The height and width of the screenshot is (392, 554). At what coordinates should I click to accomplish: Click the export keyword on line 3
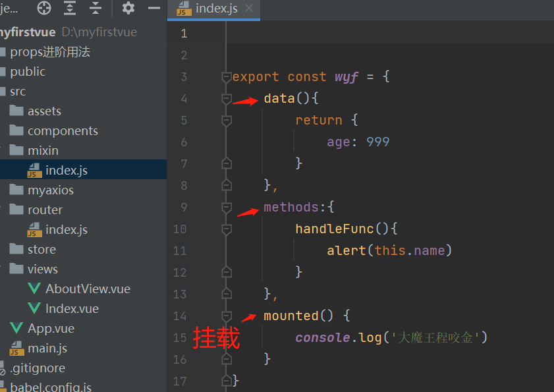tap(256, 76)
